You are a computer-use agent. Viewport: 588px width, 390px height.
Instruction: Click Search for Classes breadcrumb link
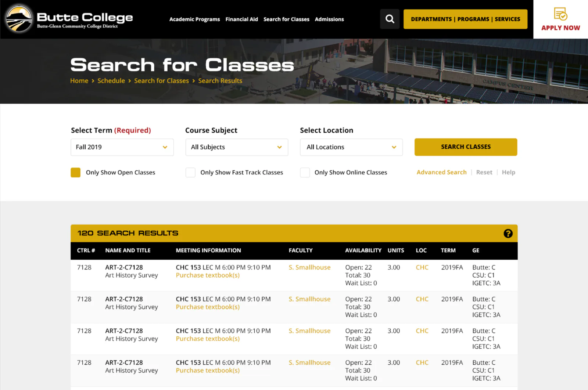pyautogui.click(x=161, y=81)
